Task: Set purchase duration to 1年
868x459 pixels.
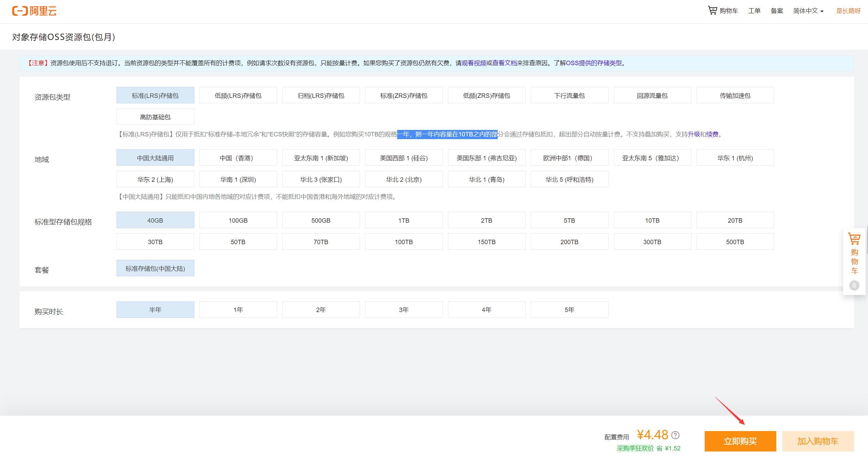Action: click(238, 310)
